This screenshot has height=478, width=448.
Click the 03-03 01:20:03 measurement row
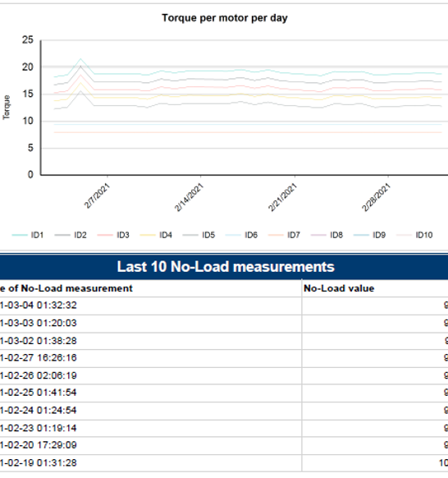coord(224,323)
